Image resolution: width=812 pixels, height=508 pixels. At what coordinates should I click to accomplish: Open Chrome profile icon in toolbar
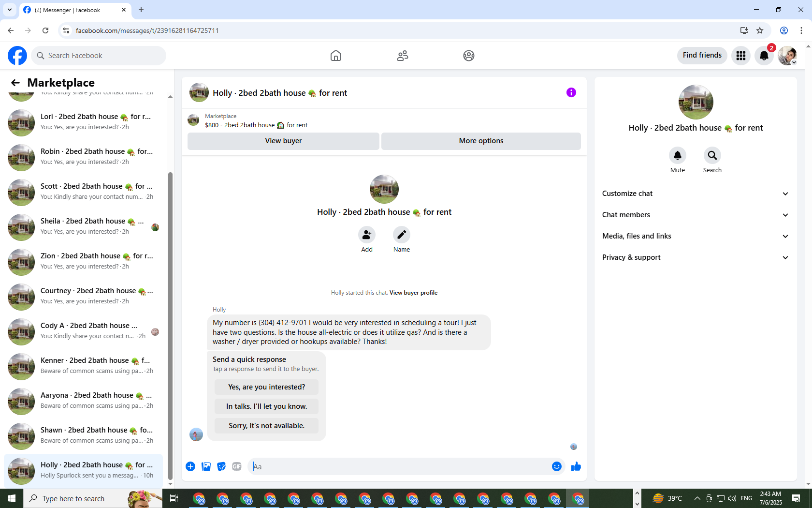[x=784, y=30]
